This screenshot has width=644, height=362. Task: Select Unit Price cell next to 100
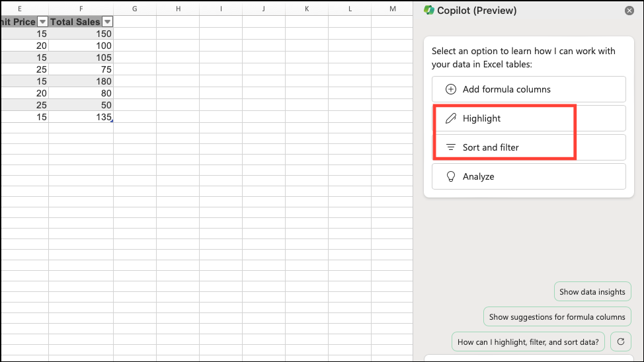[24, 46]
